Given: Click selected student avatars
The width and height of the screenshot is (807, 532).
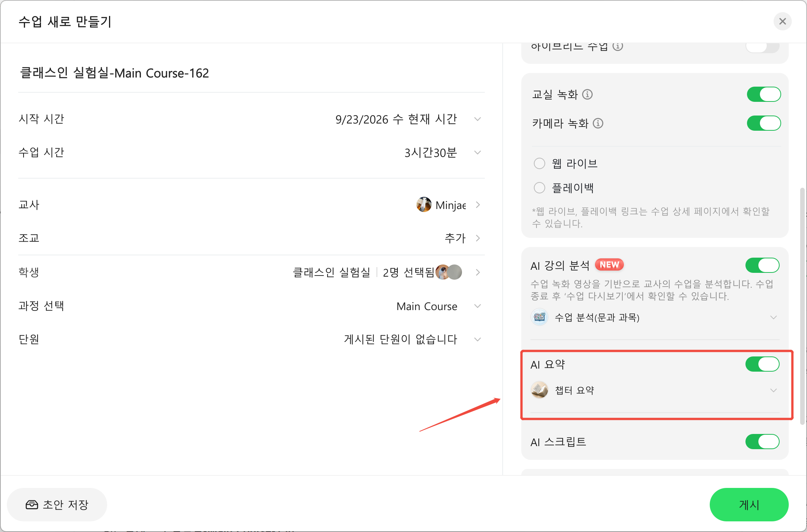Looking at the screenshot, I should pyautogui.click(x=449, y=272).
